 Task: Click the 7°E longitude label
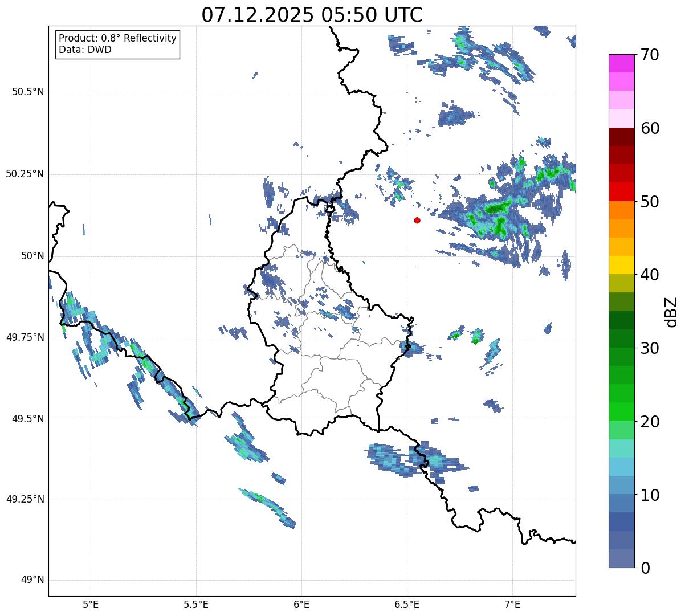(x=512, y=604)
